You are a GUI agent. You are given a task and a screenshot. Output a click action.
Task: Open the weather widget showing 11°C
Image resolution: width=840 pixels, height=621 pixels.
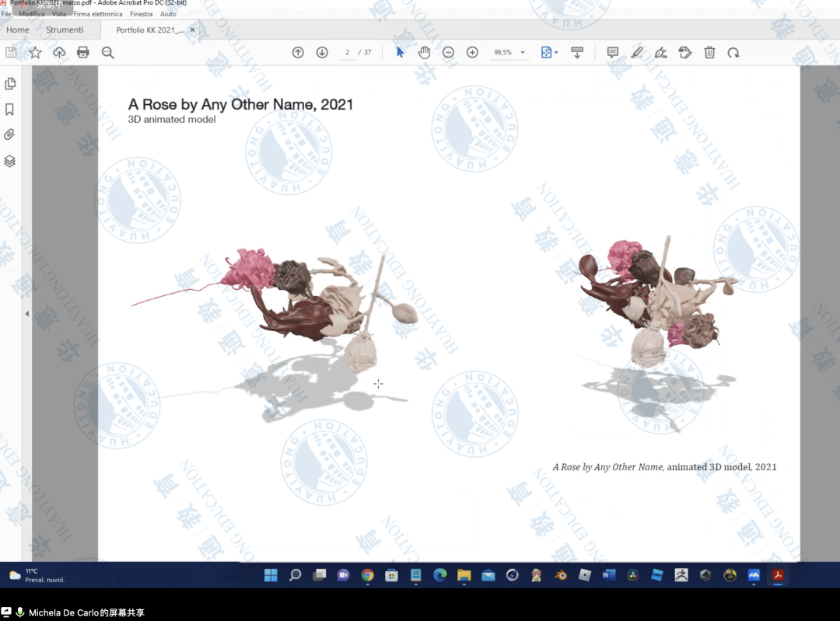[x=37, y=575]
